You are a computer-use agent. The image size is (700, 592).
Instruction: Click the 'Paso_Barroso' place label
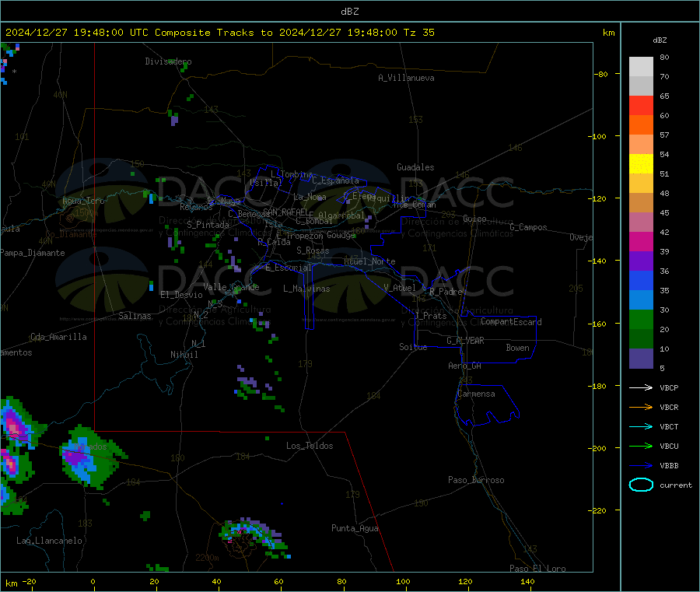tap(476, 480)
